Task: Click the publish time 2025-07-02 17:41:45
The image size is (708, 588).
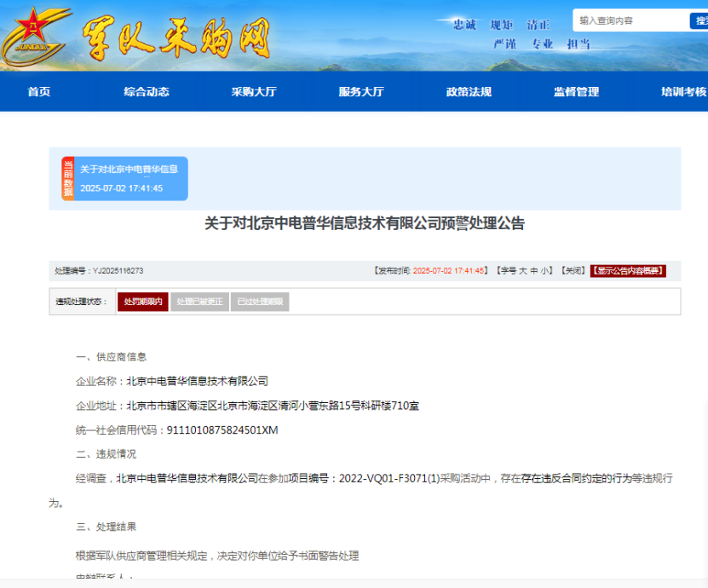Action: click(448, 270)
